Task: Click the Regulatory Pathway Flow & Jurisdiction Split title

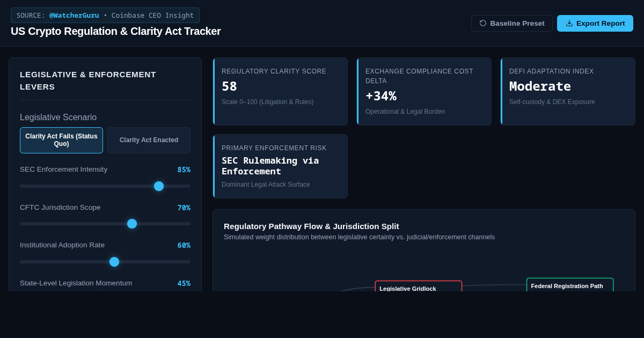Action: [x=311, y=226]
